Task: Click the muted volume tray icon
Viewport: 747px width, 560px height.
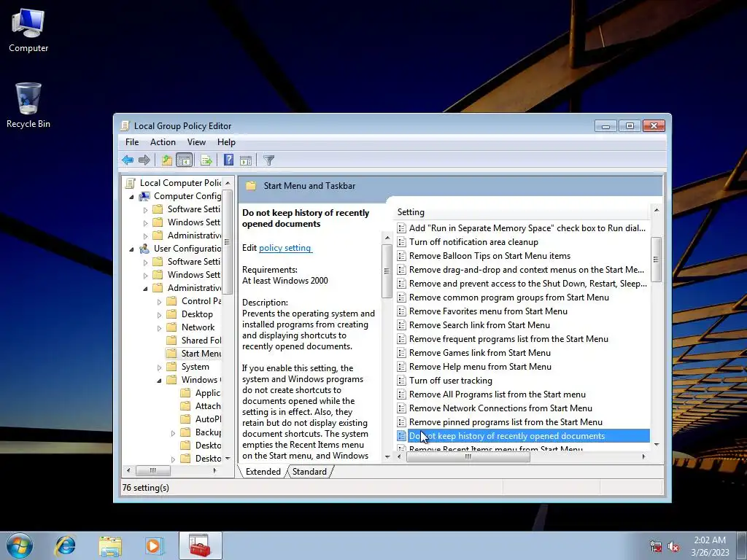Action: point(673,546)
